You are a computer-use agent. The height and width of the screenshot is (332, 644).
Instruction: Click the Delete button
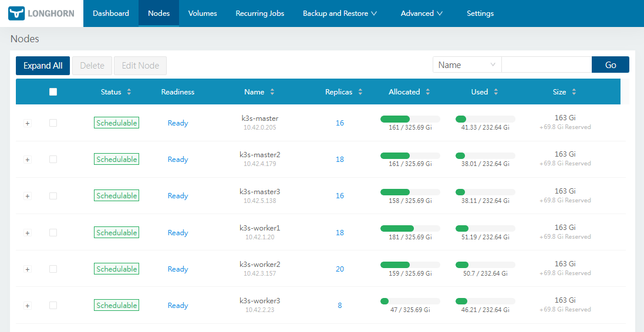click(x=92, y=66)
